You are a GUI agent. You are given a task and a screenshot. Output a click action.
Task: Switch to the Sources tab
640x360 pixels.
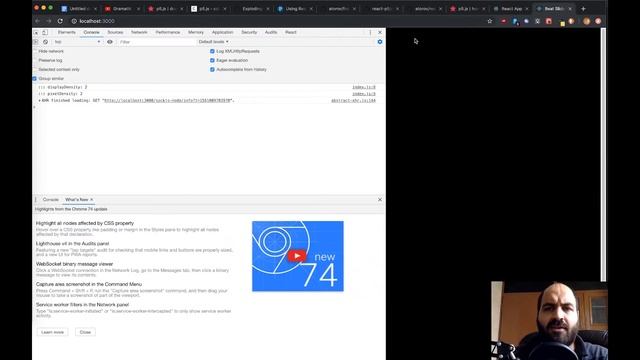click(x=115, y=32)
